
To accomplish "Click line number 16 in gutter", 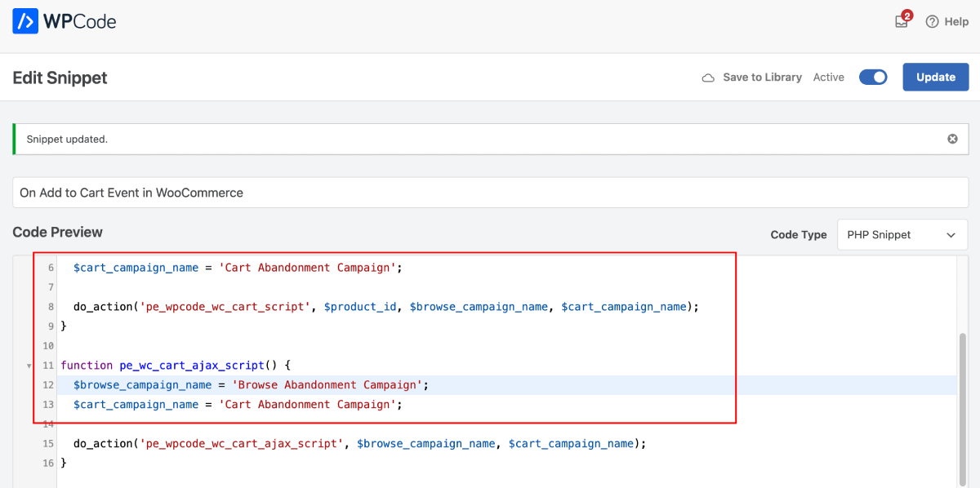I will point(47,464).
